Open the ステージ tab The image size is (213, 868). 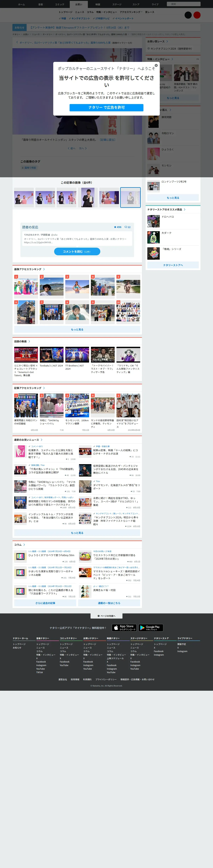click(117, 4)
